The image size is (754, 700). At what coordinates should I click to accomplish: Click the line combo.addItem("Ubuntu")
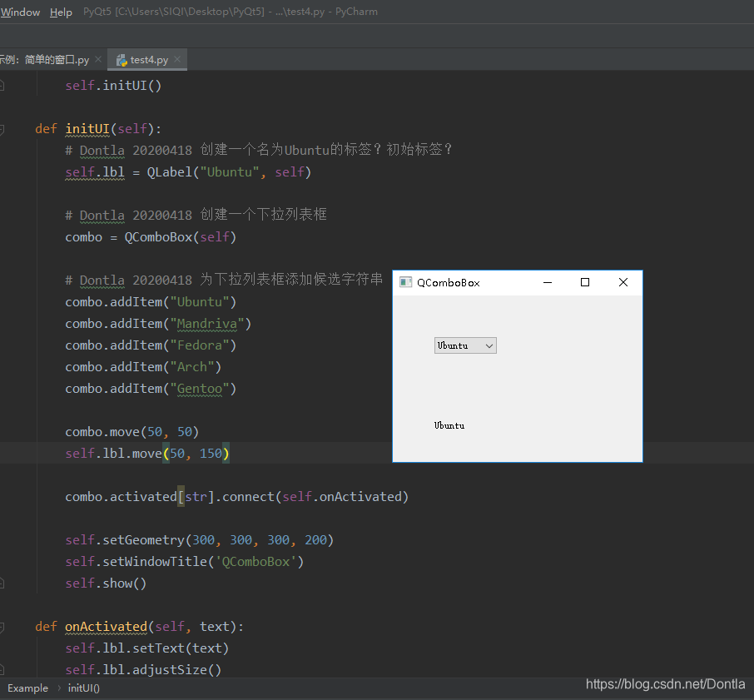[x=151, y=302]
